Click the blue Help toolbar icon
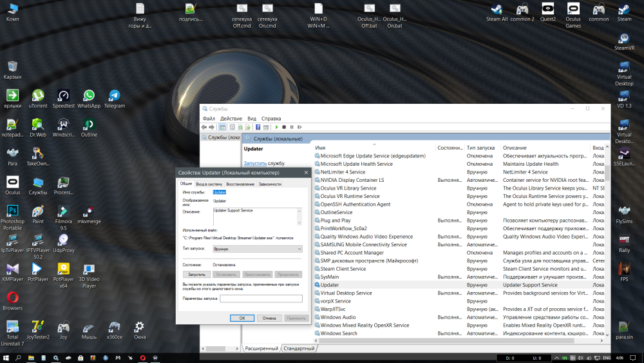This screenshot has height=363, width=644. pos(257,128)
